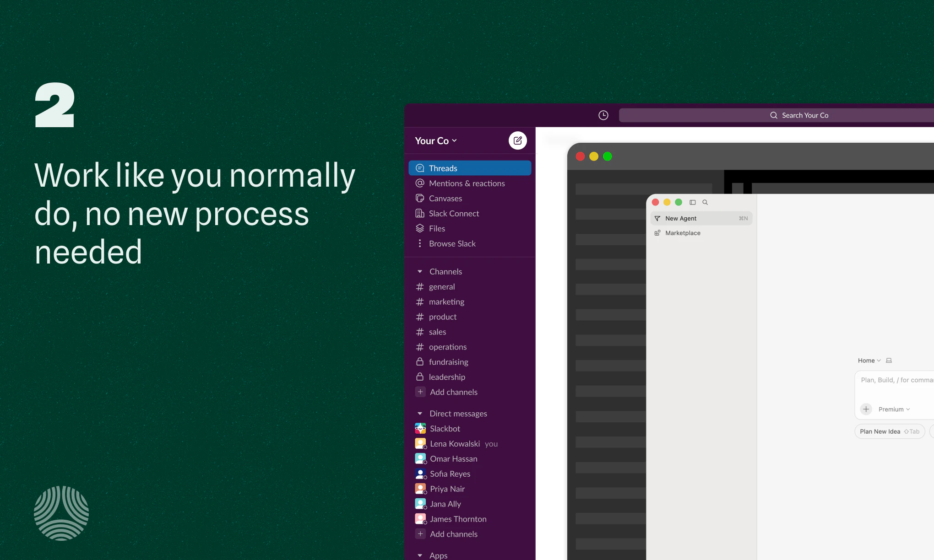
Task: Click the Lena Kowalski avatar icon
Action: pos(420,443)
